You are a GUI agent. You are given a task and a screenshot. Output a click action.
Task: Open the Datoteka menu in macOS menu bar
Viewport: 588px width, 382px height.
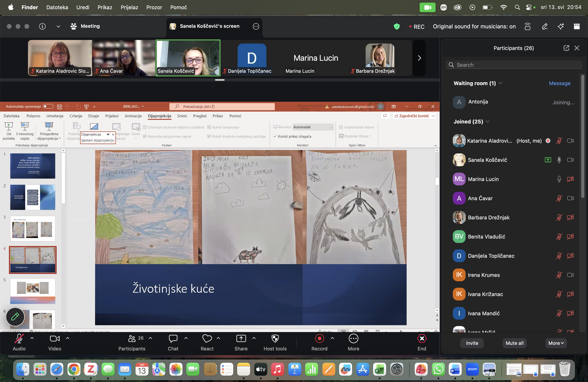click(57, 8)
